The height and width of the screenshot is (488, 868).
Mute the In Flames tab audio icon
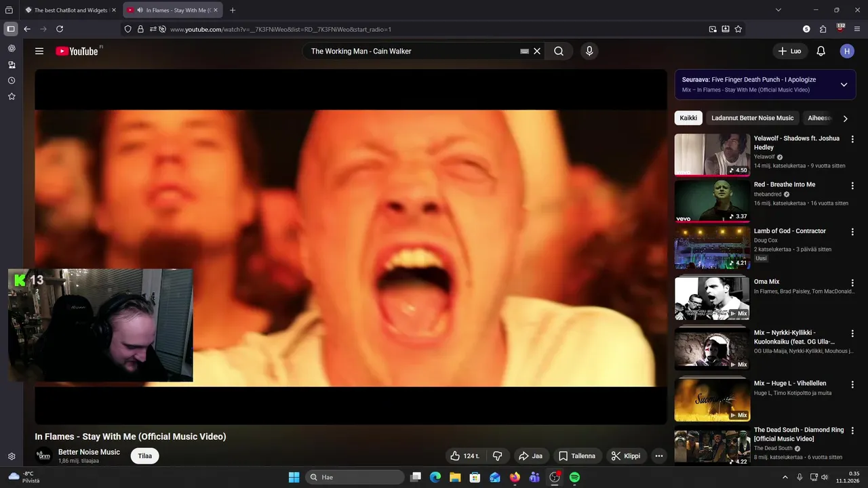(x=140, y=10)
